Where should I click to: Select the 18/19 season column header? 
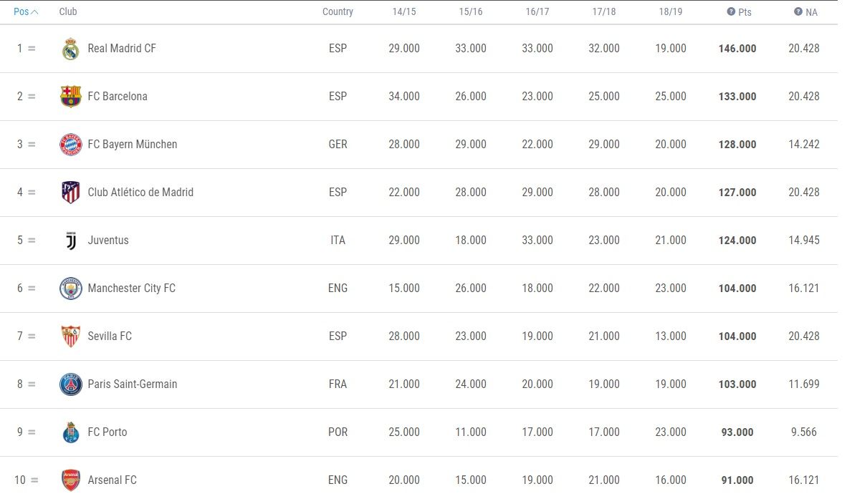670,11
